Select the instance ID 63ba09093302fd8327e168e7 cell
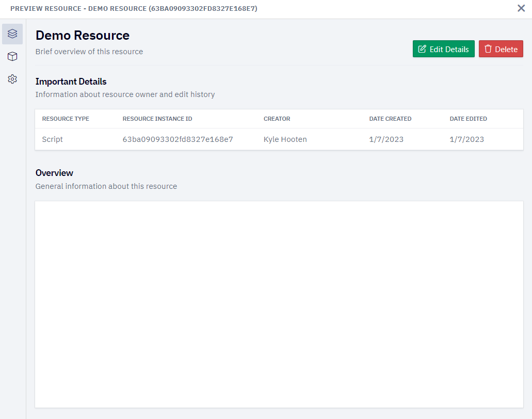532x419 pixels. click(x=178, y=139)
